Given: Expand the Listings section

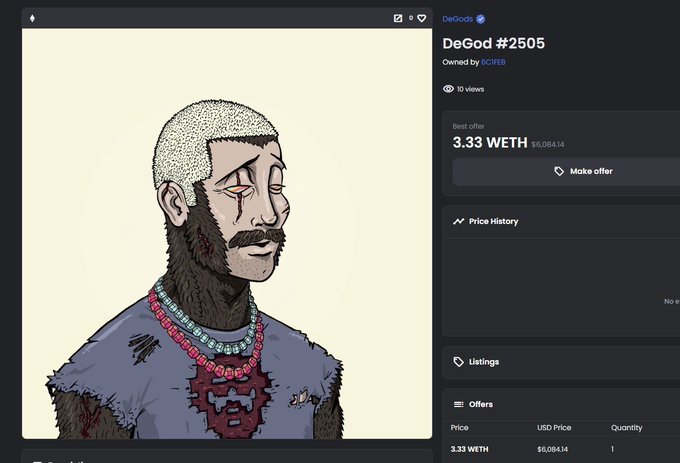Looking at the screenshot, I should tap(561, 362).
